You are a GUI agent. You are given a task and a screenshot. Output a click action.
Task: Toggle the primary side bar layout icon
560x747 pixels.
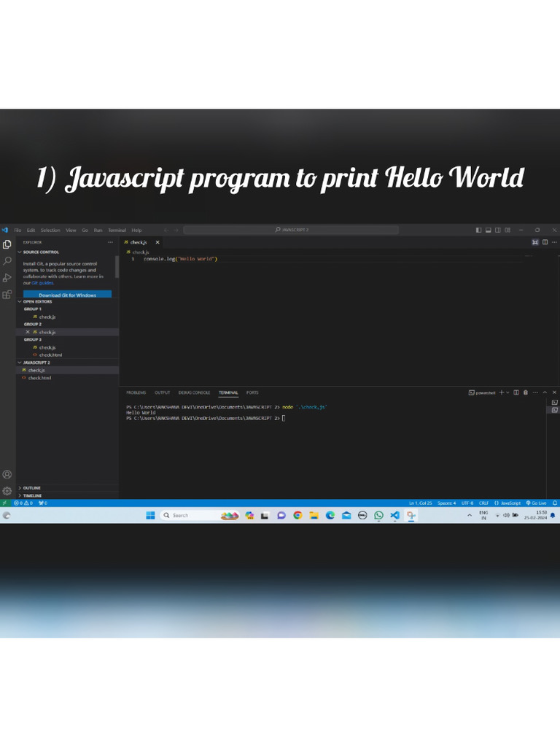tap(478, 230)
